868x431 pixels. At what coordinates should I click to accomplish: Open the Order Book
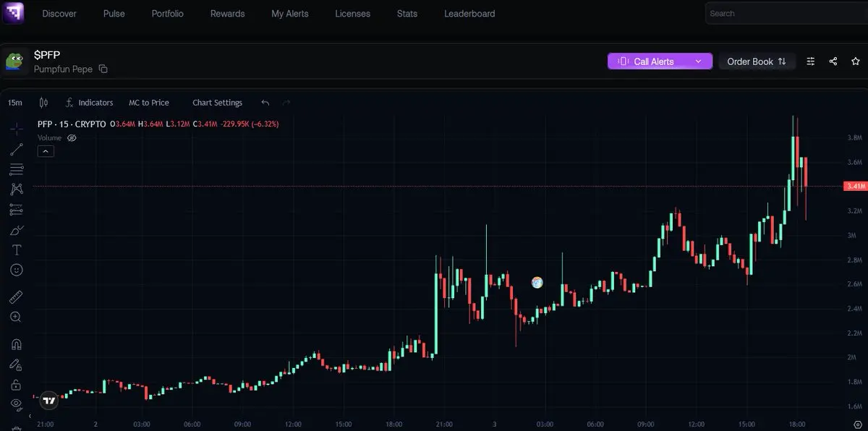[757, 61]
